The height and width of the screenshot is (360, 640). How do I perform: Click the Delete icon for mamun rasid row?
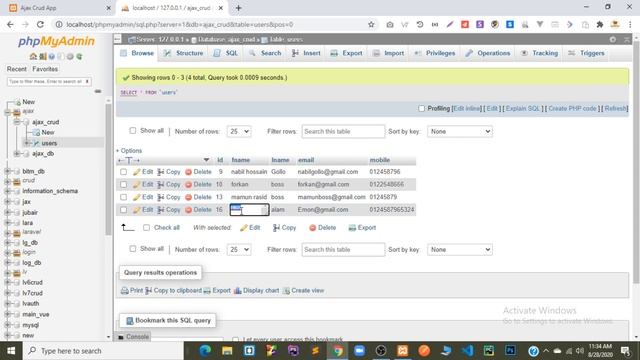click(x=188, y=197)
